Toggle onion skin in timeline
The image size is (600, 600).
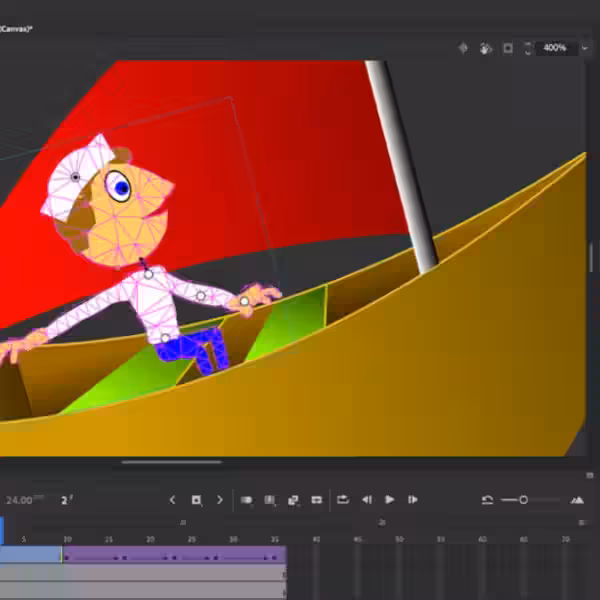(246, 500)
